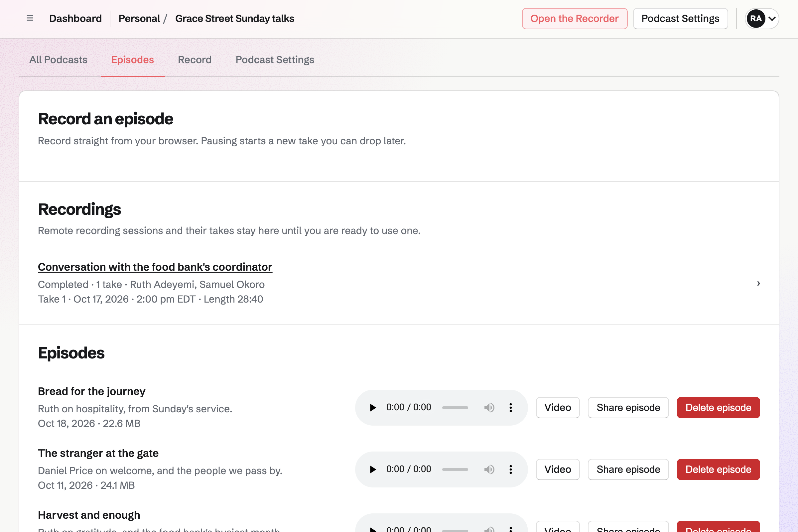The height and width of the screenshot is (532, 798).
Task: Share The stranger at the gate episode
Action: pyautogui.click(x=628, y=469)
